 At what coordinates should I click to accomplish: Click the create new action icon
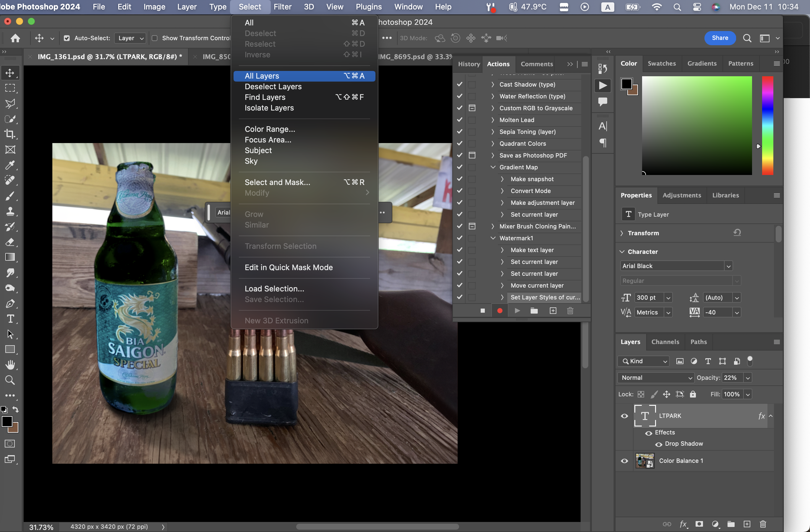pos(553,311)
